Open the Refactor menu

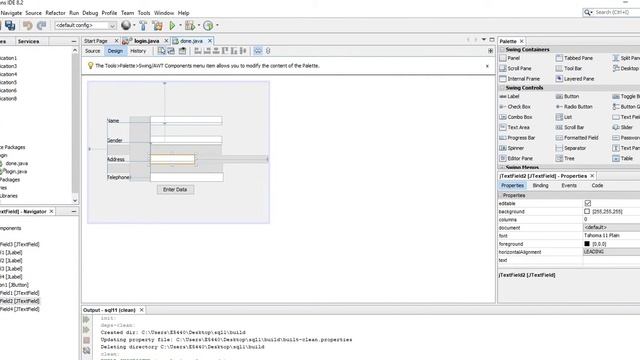tap(55, 13)
